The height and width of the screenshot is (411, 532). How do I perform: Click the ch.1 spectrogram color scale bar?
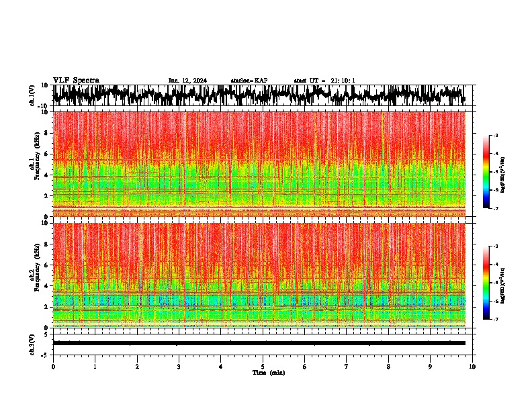click(x=486, y=172)
